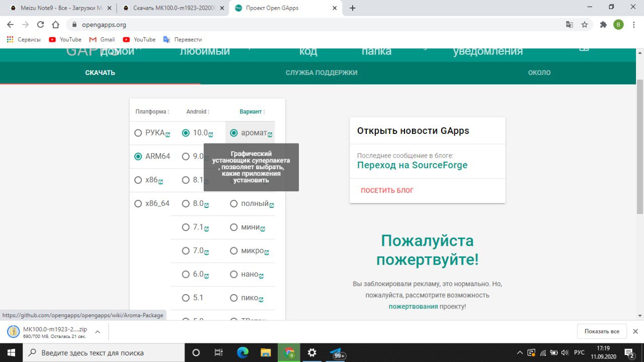Select нано variant
The height and width of the screenshot is (362, 644).
233,274
